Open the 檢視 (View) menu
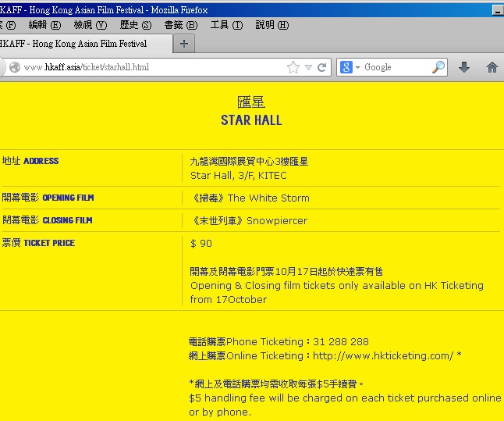 click(90, 25)
